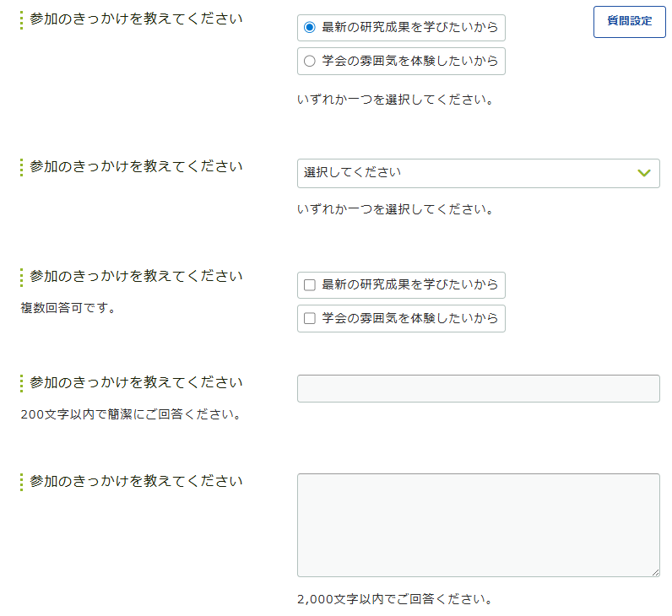Click the dotted handle beside the 200文字以内 question
672x616 pixels.
[22, 383]
